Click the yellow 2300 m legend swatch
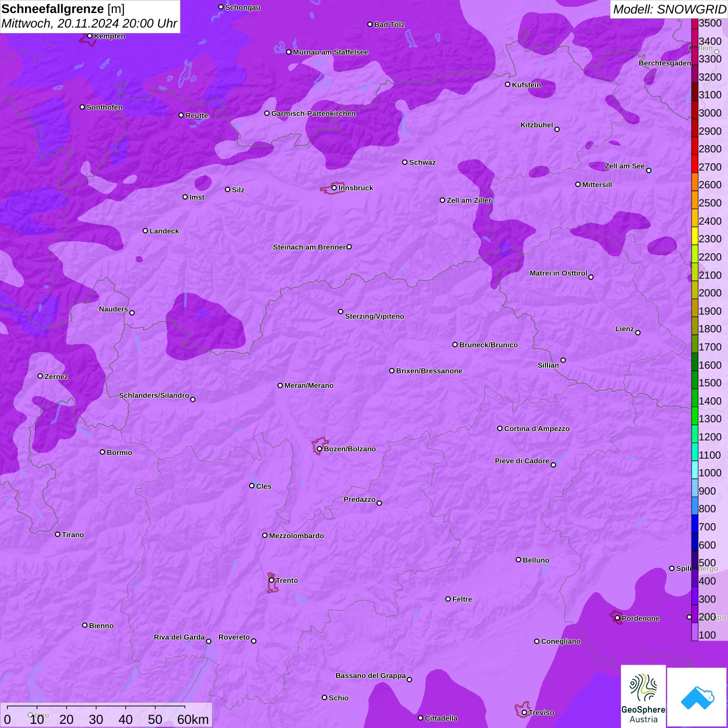 click(695, 236)
